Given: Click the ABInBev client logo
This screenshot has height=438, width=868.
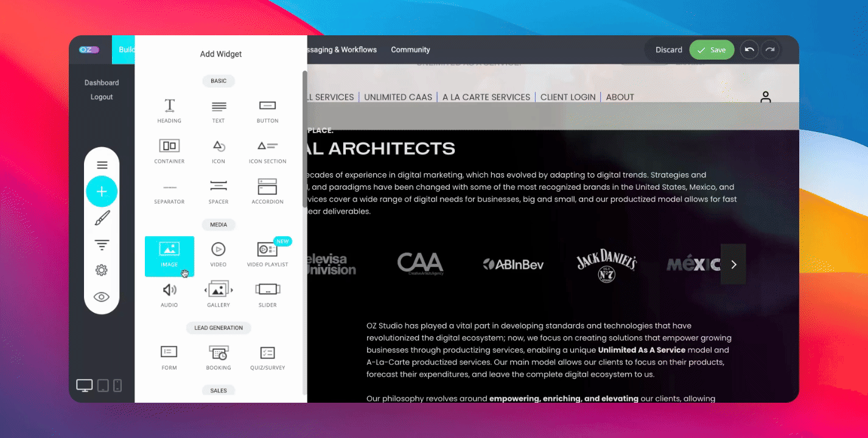Looking at the screenshot, I should (x=513, y=264).
